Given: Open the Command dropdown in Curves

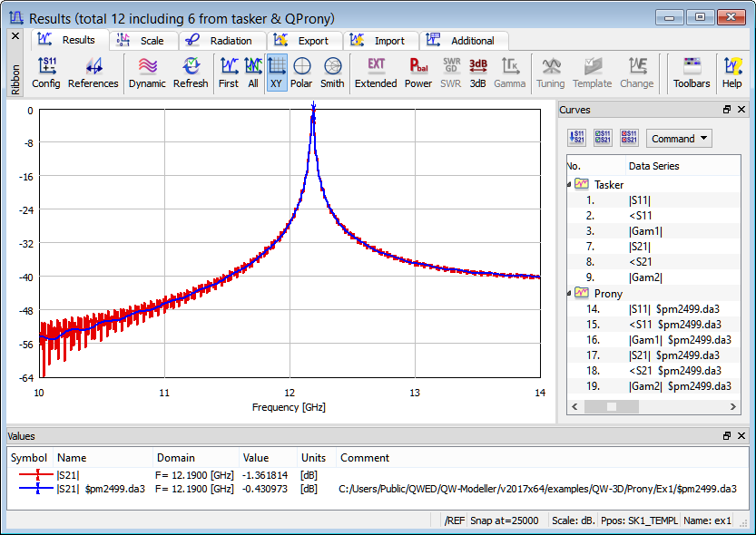Looking at the screenshot, I should 679,139.
